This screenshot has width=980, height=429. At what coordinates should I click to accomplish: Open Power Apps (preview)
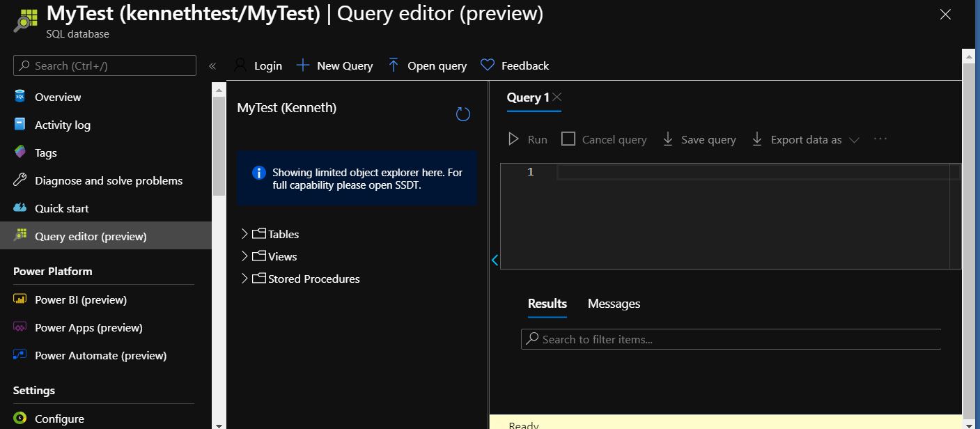(88, 327)
